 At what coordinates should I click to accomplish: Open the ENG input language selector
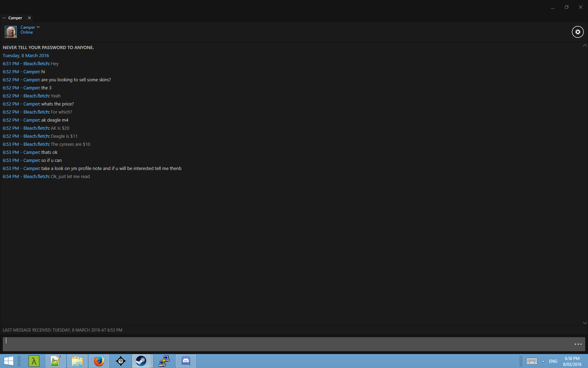[553, 361]
